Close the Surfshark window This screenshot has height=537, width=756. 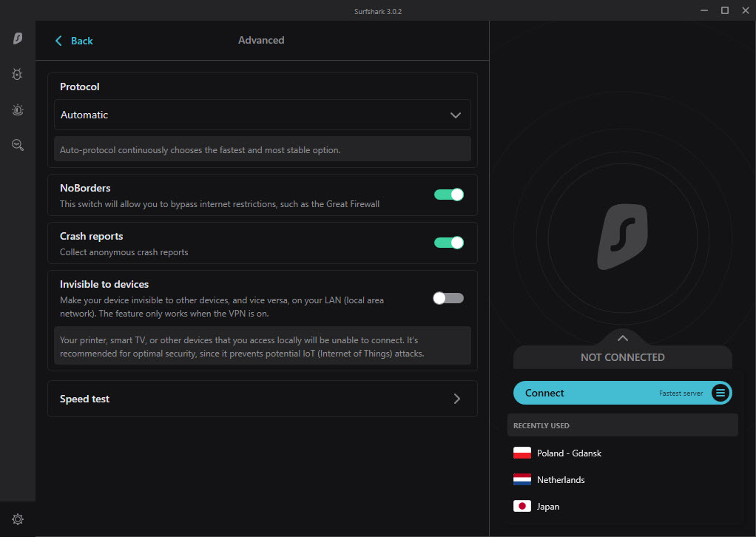[746, 10]
